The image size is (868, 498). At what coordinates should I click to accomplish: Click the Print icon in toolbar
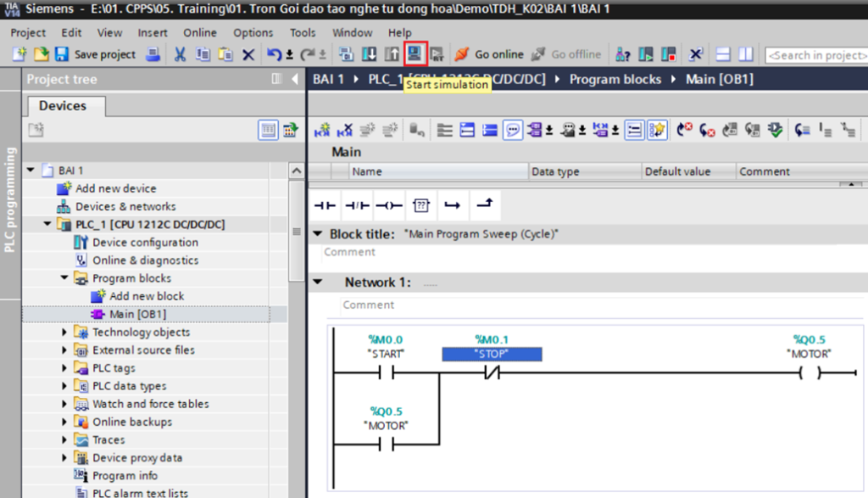(x=153, y=54)
